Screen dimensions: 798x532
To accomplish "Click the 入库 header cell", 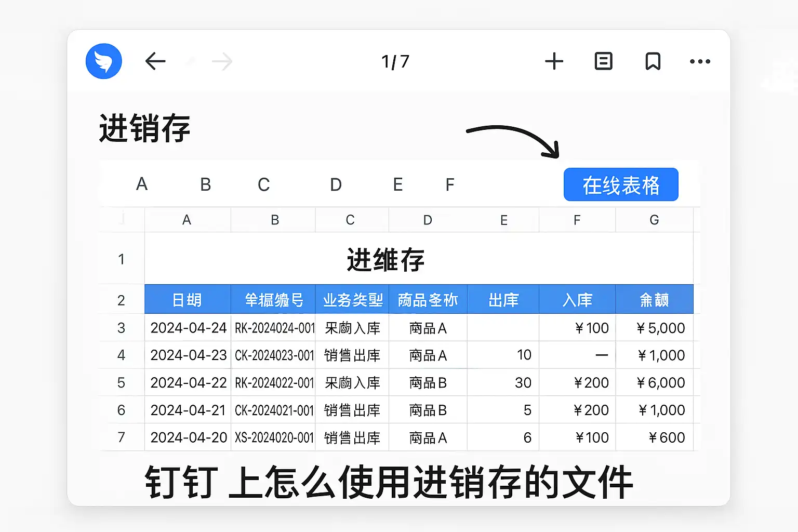I will 577,300.
